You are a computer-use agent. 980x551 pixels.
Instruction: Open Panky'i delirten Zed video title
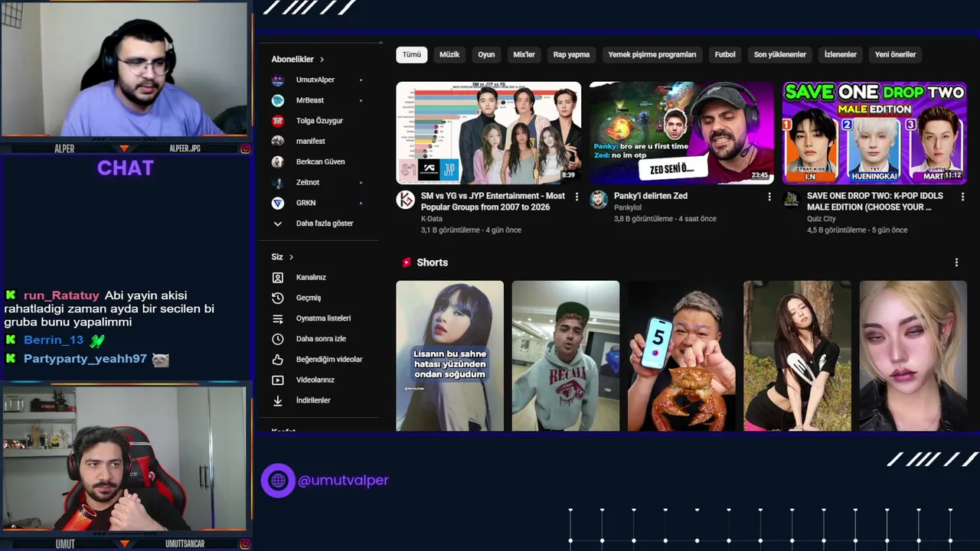coord(651,196)
